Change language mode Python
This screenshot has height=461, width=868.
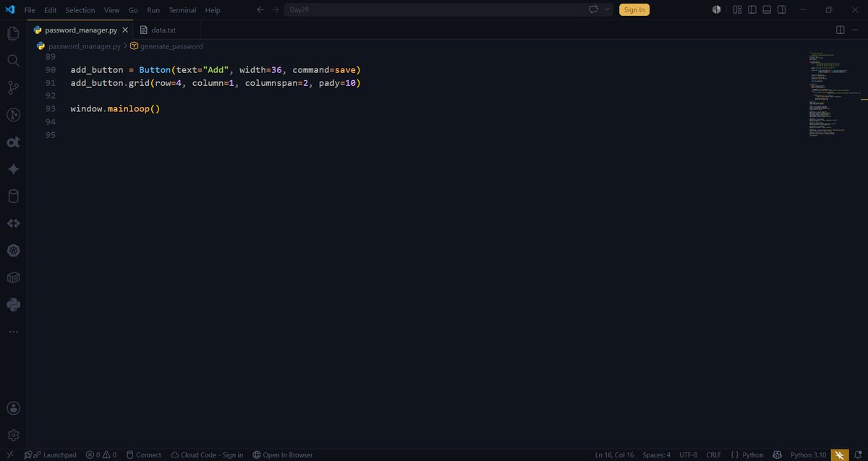pos(747,454)
